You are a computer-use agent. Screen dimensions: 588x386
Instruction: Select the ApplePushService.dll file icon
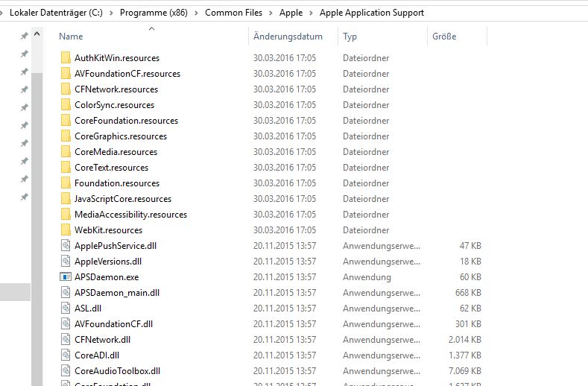coord(66,245)
